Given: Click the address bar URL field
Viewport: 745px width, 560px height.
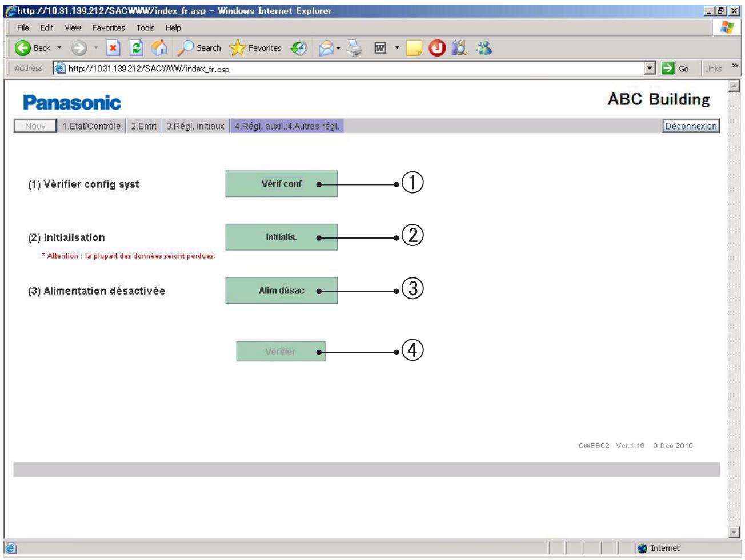Looking at the screenshot, I should tap(354, 69).
